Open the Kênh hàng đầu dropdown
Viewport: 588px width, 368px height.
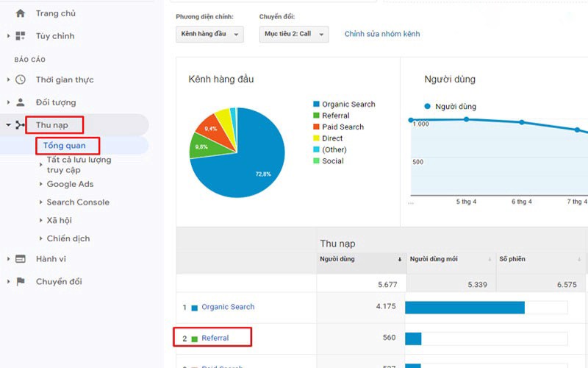(209, 34)
